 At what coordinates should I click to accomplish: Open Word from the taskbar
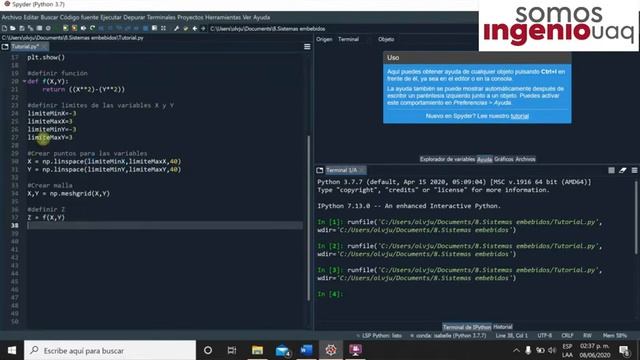(x=306, y=350)
